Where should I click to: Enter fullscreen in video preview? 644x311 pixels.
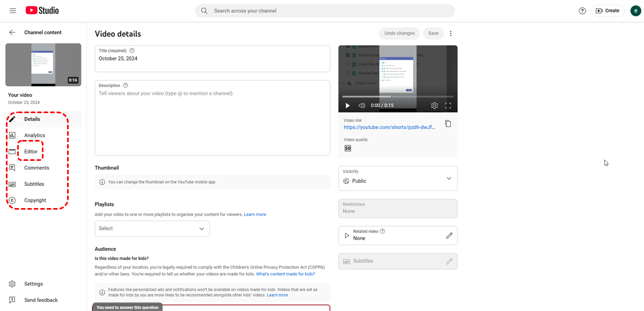coord(449,106)
